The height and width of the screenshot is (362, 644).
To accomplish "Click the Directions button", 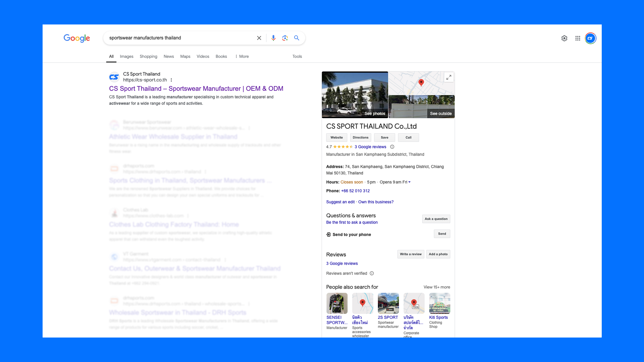I will pyautogui.click(x=360, y=137).
